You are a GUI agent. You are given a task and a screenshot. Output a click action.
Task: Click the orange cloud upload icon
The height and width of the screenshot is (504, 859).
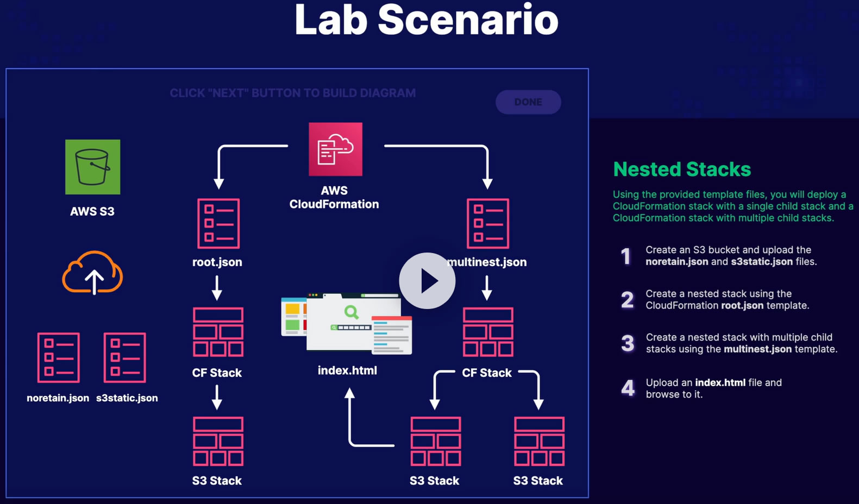(x=93, y=273)
